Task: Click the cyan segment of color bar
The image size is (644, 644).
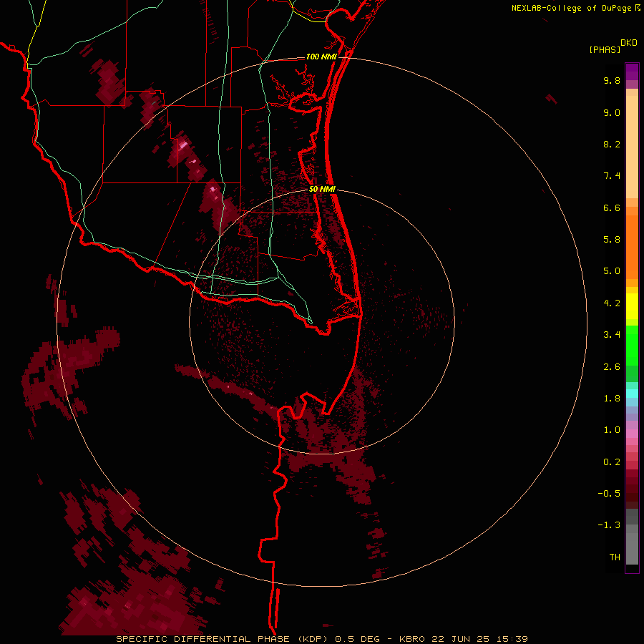Action: (x=632, y=394)
